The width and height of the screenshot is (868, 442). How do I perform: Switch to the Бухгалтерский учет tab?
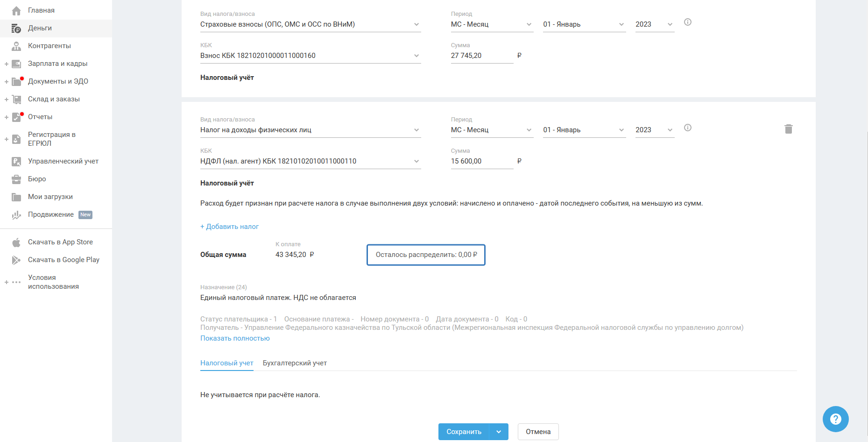295,363
